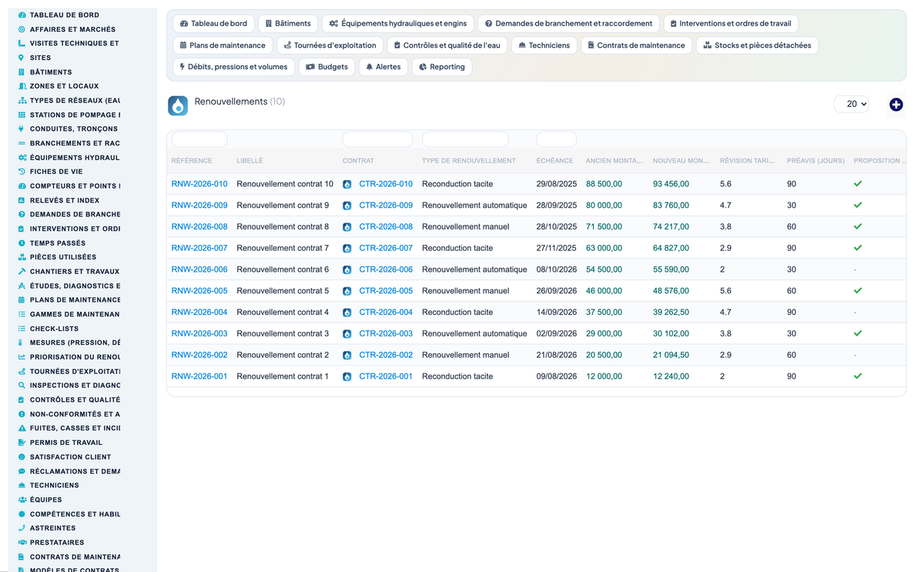Click the Échéance column filter field

pyautogui.click(x=557, y=139)
